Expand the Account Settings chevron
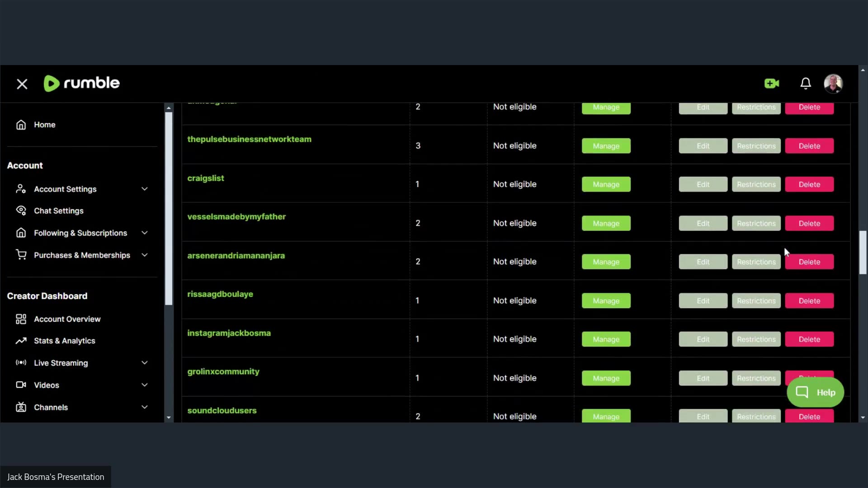Screen dimensions: 868x488 tap(145, 189)
